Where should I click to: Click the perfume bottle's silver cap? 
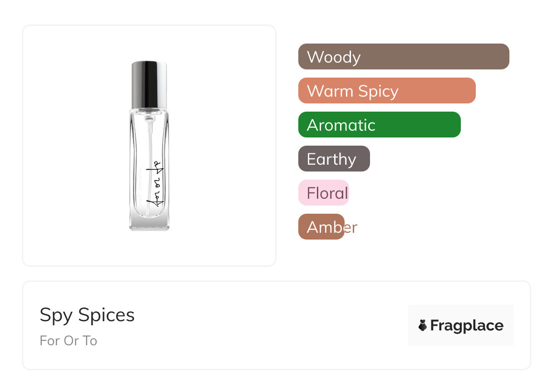(x=149, y=83)
